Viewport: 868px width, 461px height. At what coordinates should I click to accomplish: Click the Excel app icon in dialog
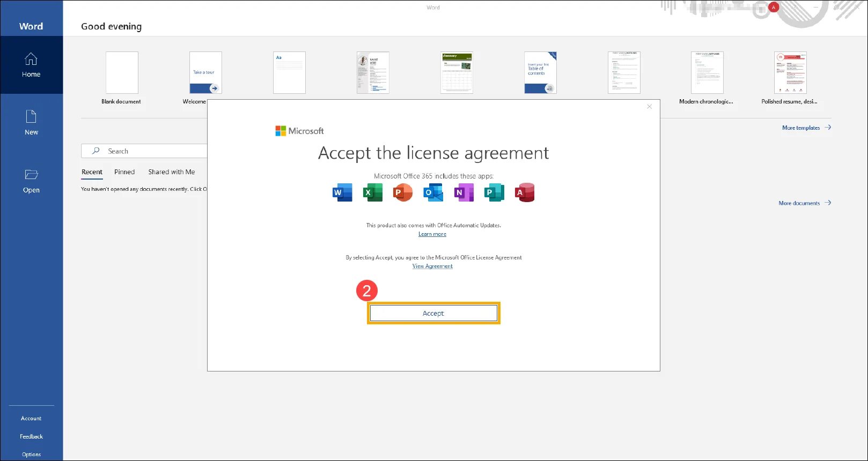click(373, 192)
